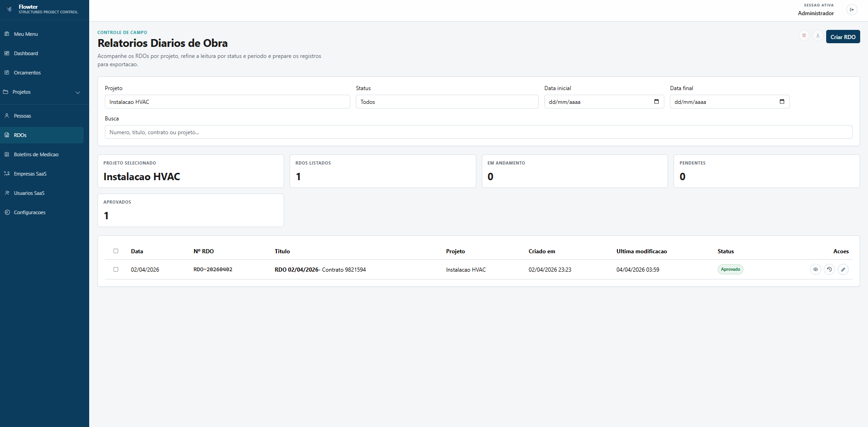View the RDO with the eye icon
This screenshot has height=427, width=868.
pos(815,270)
